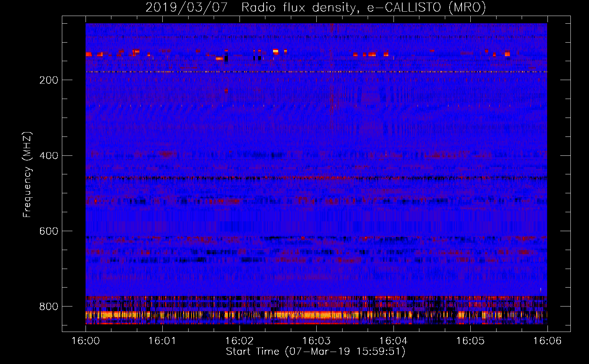The width and height of the screenshot is (589, 364).
Task: Click the 16:05 time tick label
Action: [x=470, y=341]
